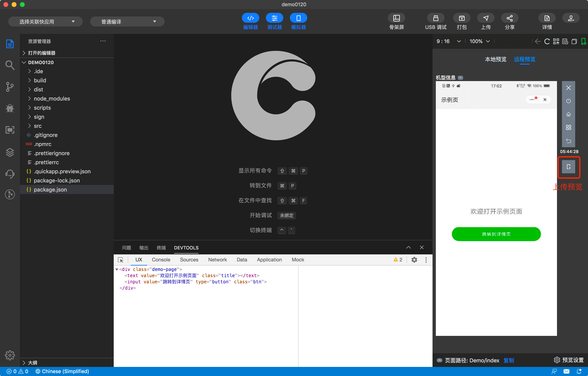
Task: Click the 复制 copy path link
Action: pos(509,360)
